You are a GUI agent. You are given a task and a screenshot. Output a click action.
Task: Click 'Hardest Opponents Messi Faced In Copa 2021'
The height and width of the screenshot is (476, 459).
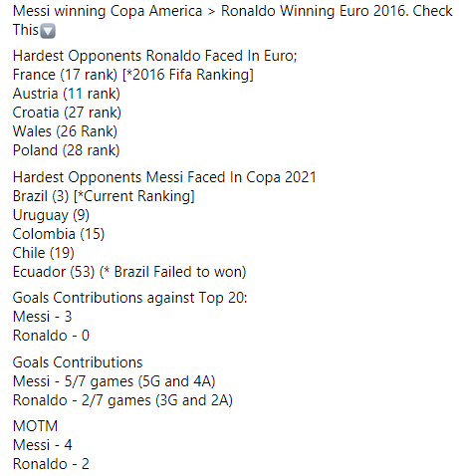point(164,177)
